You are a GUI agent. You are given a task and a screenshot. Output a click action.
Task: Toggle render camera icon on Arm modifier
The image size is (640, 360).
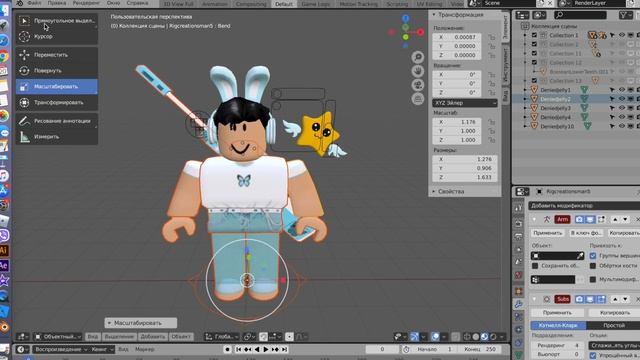[579, 220]
